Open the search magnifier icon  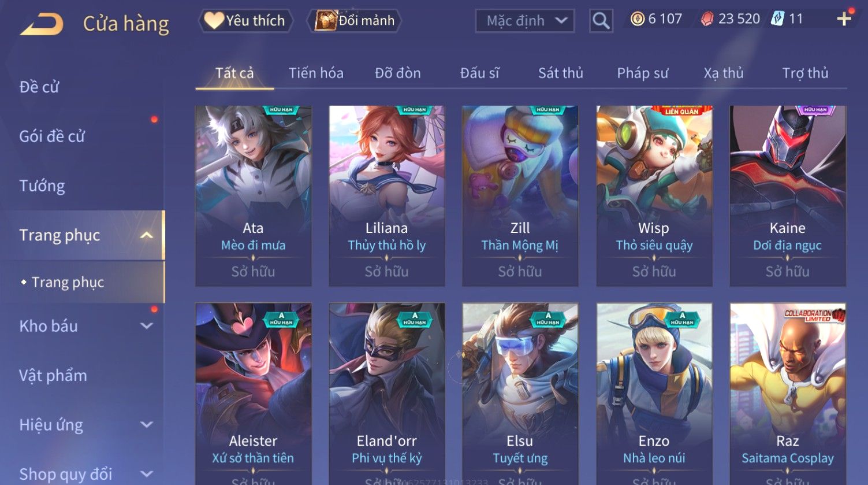pos(601,21)
